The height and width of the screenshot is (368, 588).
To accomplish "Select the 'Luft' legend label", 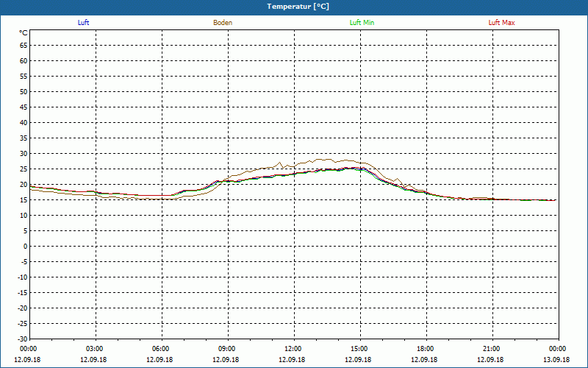I will tap(83, 23).
